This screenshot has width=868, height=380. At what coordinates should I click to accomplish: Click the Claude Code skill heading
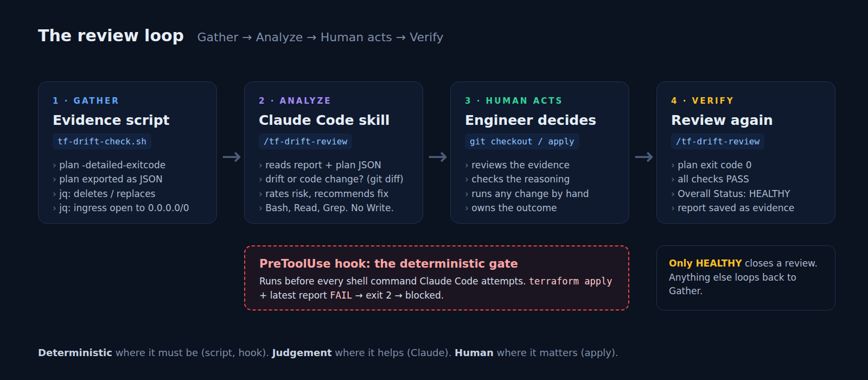point(324,120)
